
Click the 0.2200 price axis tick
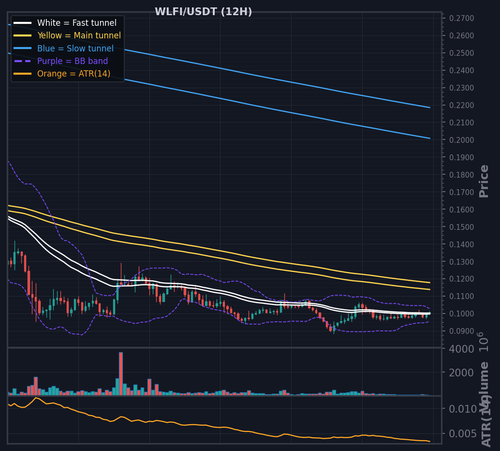462,105
